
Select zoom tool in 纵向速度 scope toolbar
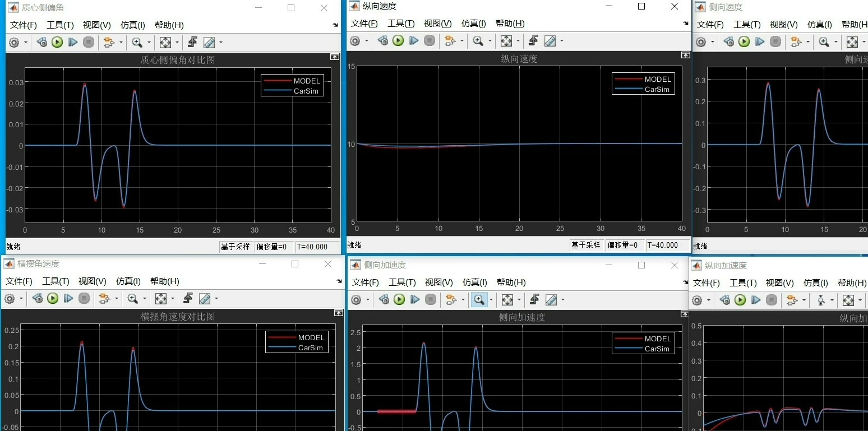478,40
